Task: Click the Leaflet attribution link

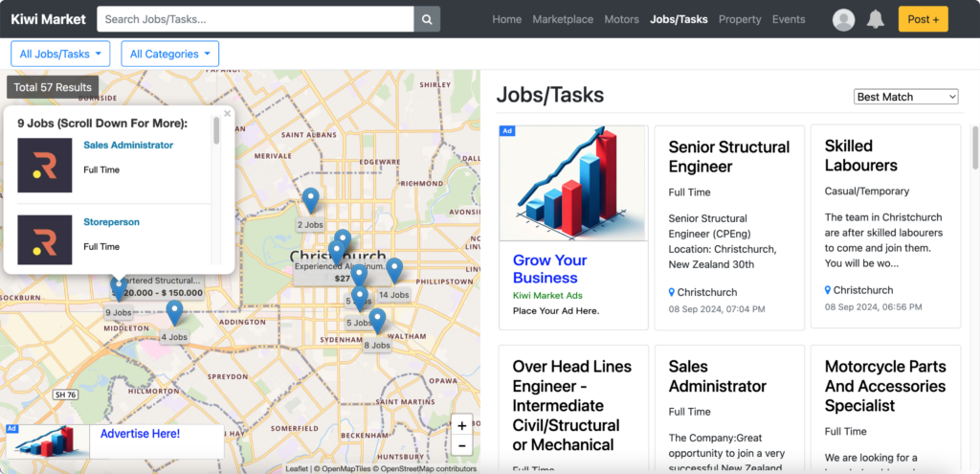Action: point(297,469)
